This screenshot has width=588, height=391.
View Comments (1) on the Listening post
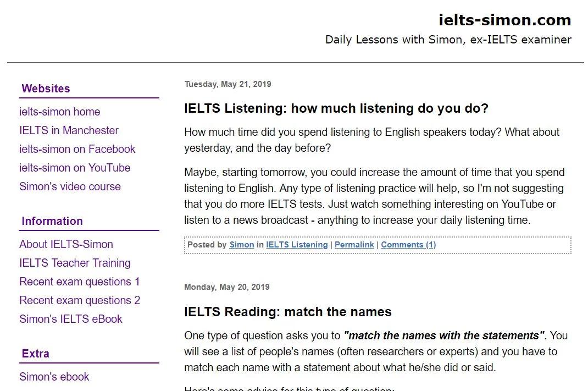(408, 245)
